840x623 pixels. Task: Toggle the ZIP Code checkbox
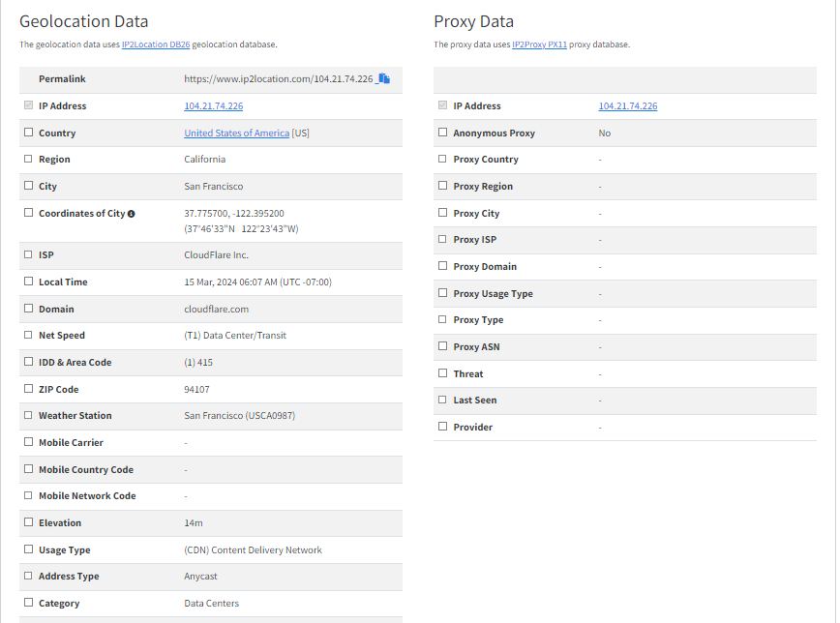click(x=28, y=389)
